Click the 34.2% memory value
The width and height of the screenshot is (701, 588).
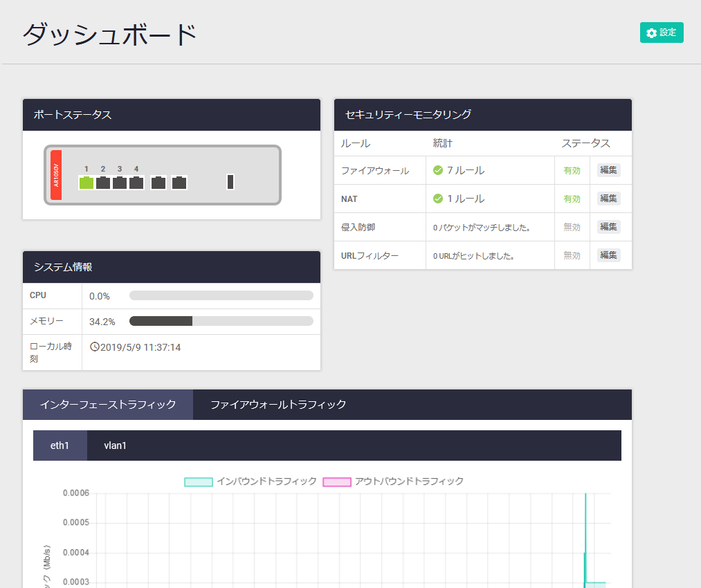[x=102, y=322]
